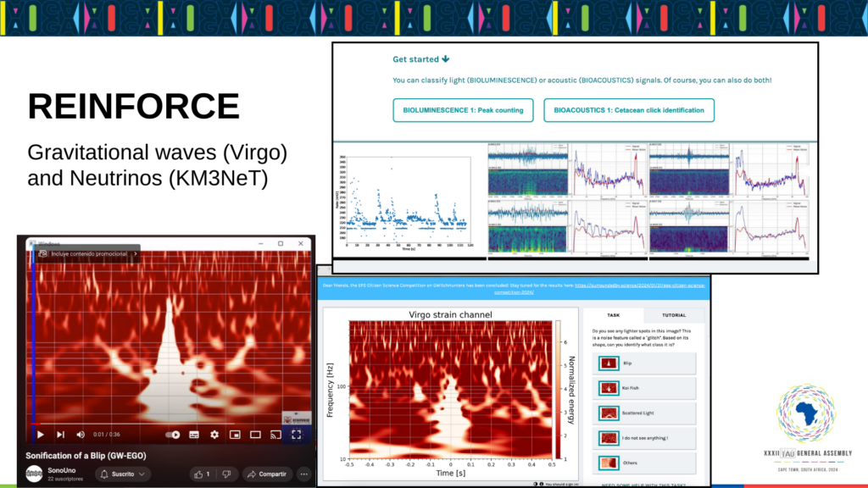Click the IAU General Assembly logo

(x=807, y=428)
